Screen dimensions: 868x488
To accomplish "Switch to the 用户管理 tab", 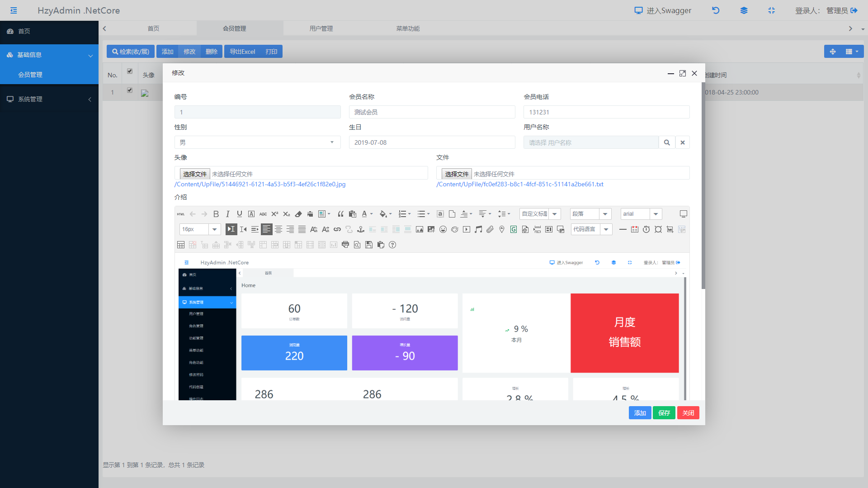I will coord(321,28).
